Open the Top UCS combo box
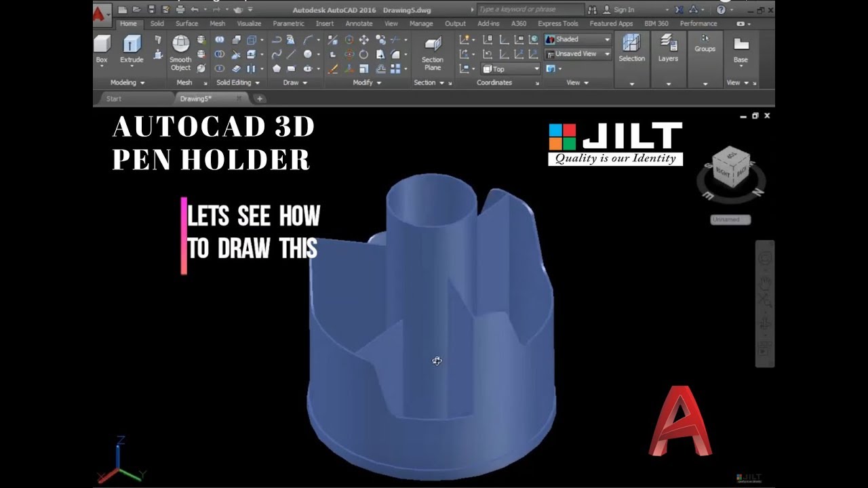868x488 pixels. [511, 68]
